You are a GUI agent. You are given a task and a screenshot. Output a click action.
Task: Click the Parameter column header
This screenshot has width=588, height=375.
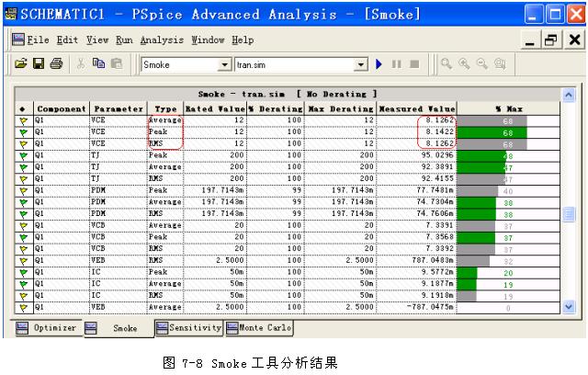tap(119, 109)
